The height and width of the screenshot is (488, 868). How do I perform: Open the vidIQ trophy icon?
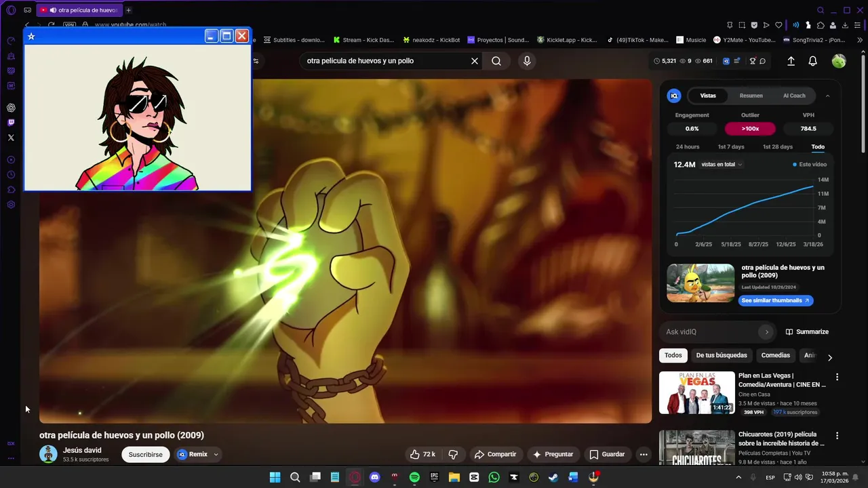(x=753, y=61)
